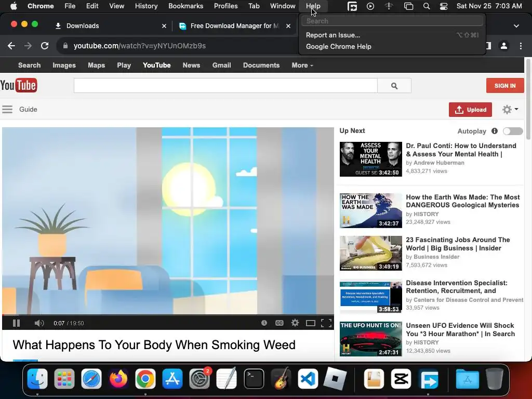Screen dimensions: 532x399
Task: Launch Firefox from the Dock
Action: (x=118, y=379)
